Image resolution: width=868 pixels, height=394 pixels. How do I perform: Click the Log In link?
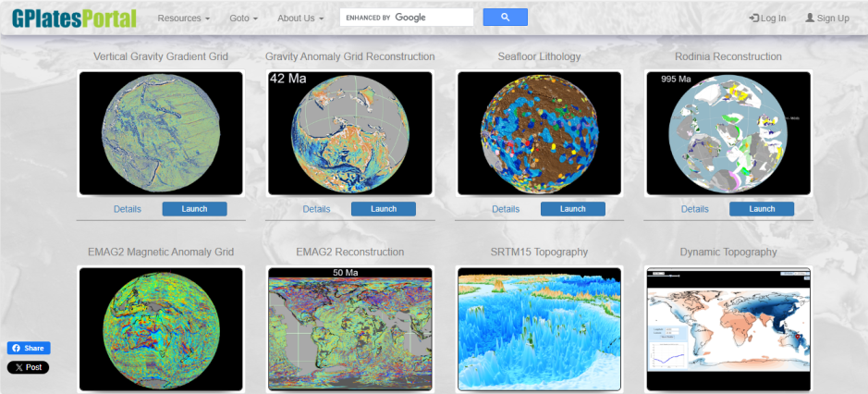pyautogui.click(x=767, y=18)
